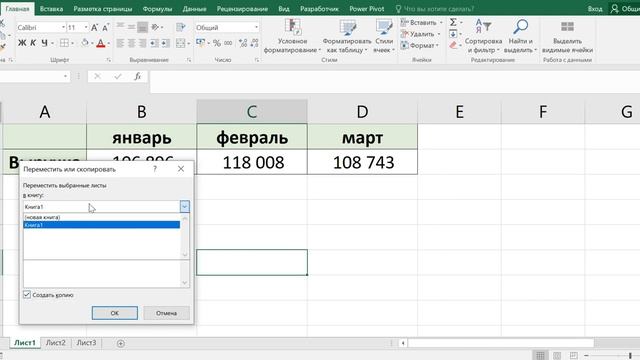The width and height of the screenshot is (640, 360).
Task: Open the font size 11 dropdown
Action: pos(86,27)
